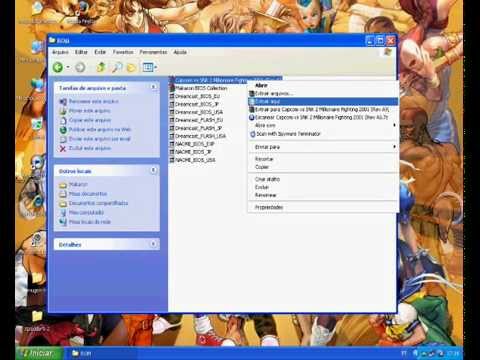Open Makaron folder in Outros locais
The image size is (480, 360).
tap(78, 184)
